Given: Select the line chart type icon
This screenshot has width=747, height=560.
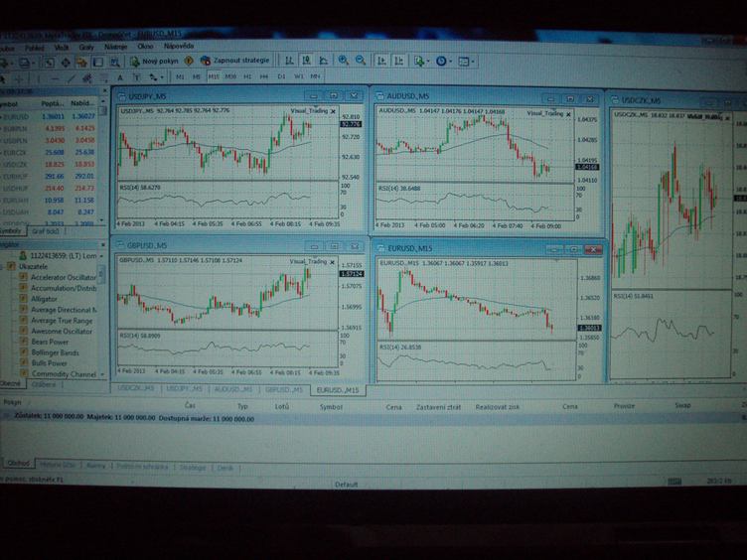Looking at the screenshot, I should click(x=324, y=61).
